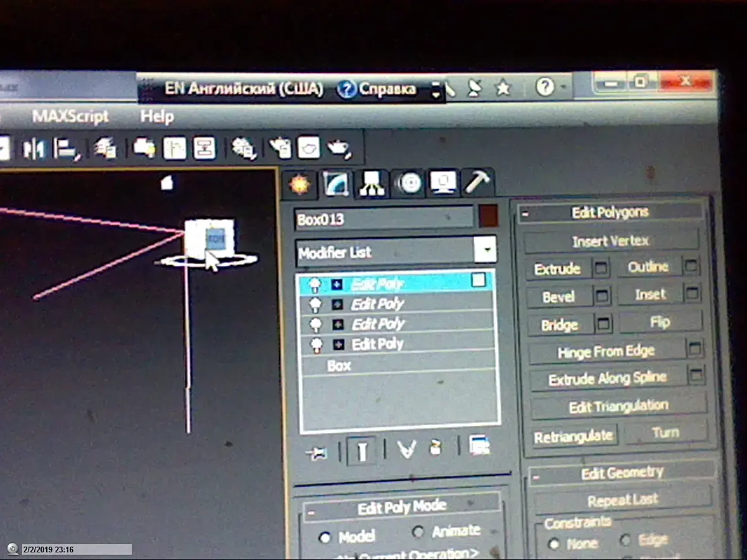Click the object color swatch
This screenshot has width=747, height=560.
click(x=488, y=216)
